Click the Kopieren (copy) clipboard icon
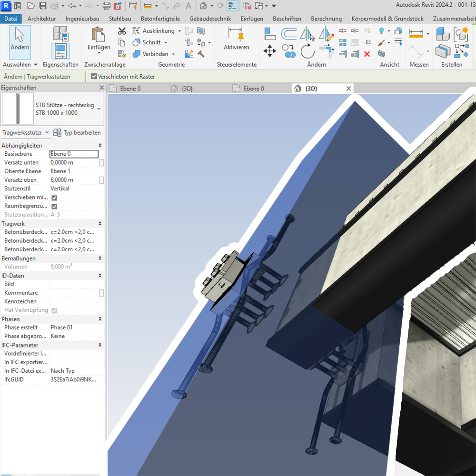The height and width of the screenshot is (476, 476). point(122,42)
